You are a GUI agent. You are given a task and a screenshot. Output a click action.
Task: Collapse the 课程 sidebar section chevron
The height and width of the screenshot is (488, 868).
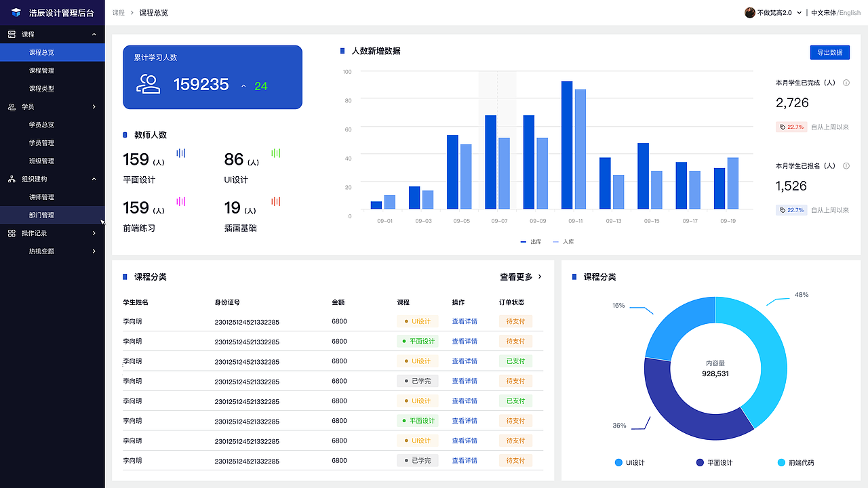coord(94,34)
